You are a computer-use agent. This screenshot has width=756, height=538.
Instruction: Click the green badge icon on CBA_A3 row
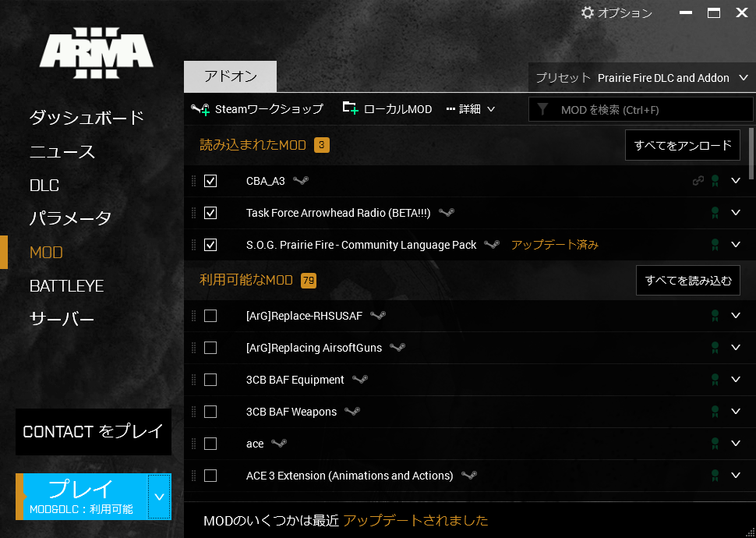(x=715, y=181)
